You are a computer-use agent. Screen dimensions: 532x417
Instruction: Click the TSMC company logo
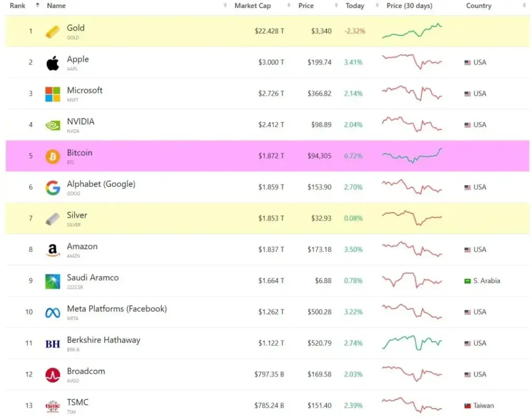(x=52, y=405)
